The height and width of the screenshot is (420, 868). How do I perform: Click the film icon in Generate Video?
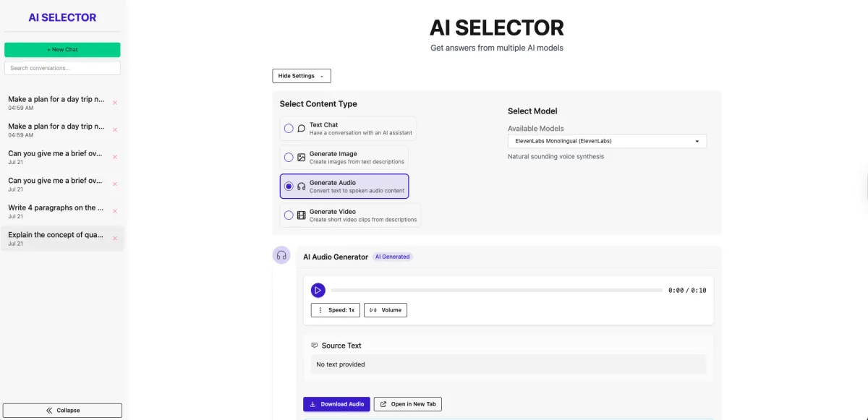click(x=302, y=215)
